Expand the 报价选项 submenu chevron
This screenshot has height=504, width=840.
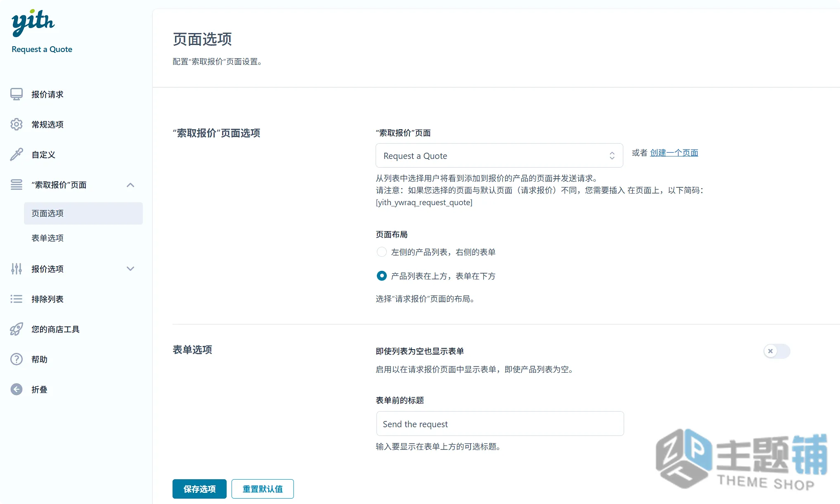pyautogui.click(x=130, y=269)
